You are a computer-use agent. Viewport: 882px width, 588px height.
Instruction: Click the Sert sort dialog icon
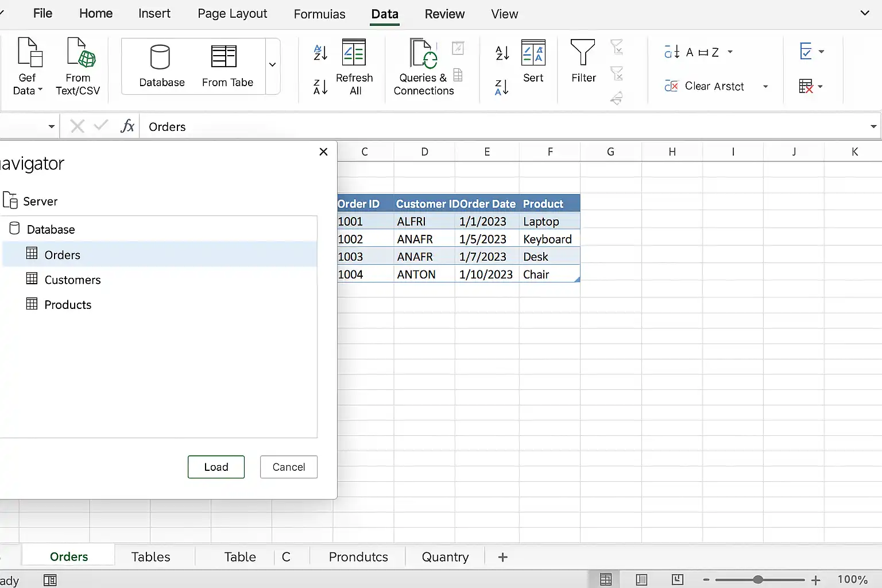click(533, 53)
